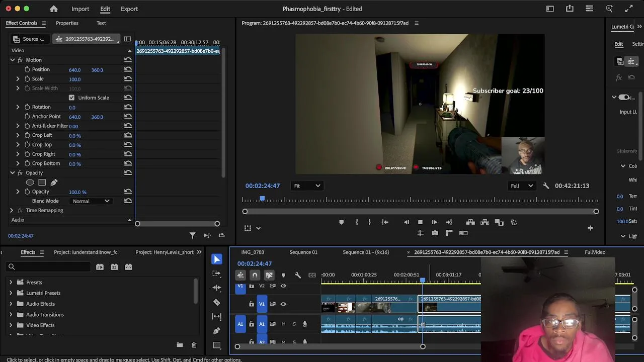644x362 pixels.
Task: Switch to the Import workspace
Action: (x=80, y=9)
